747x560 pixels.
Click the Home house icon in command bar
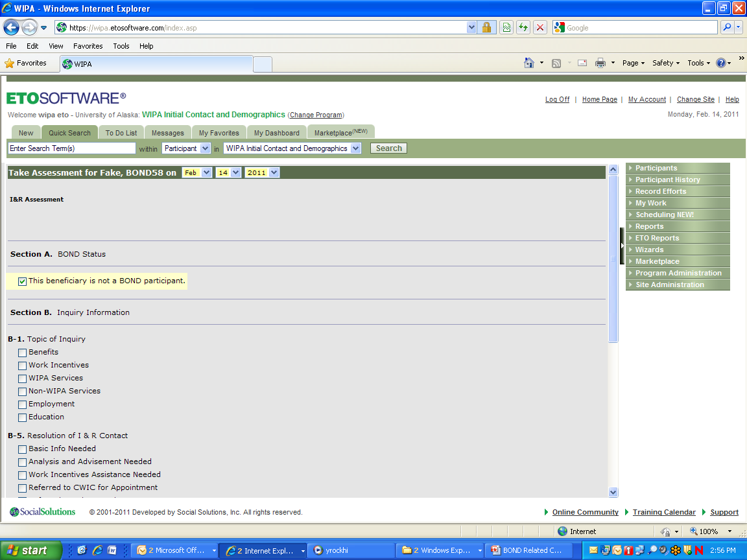(x=529, y=63)
